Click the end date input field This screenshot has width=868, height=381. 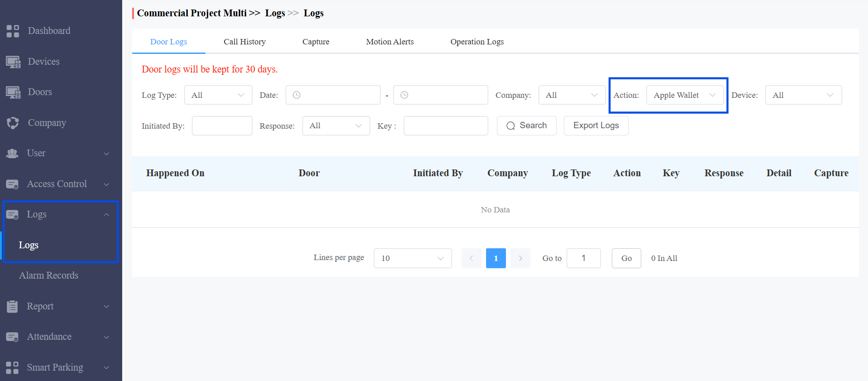coord(441,95)
